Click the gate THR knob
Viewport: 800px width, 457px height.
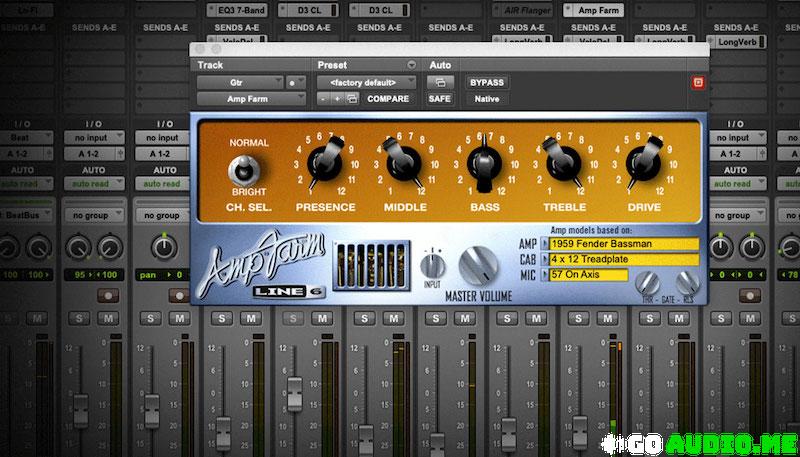coord(647,283)
